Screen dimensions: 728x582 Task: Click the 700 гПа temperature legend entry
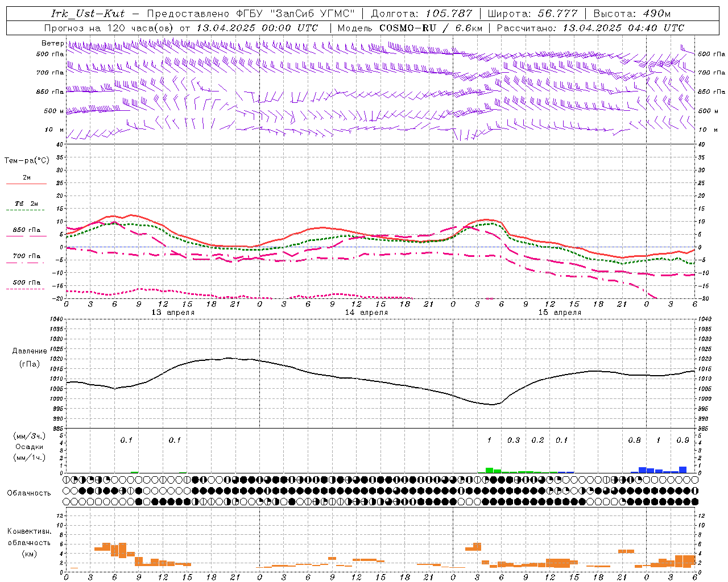(x=27, y=256)
